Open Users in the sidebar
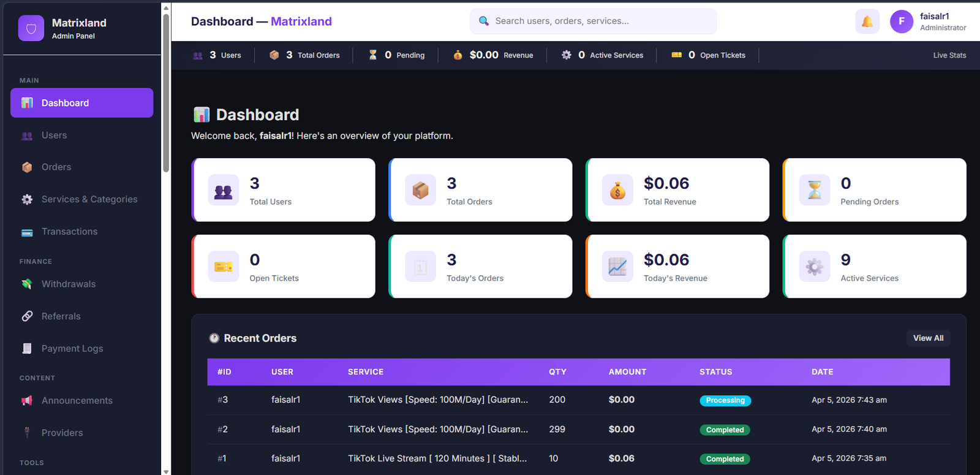Viewport: 980px width, 475px height. [54, 135]
